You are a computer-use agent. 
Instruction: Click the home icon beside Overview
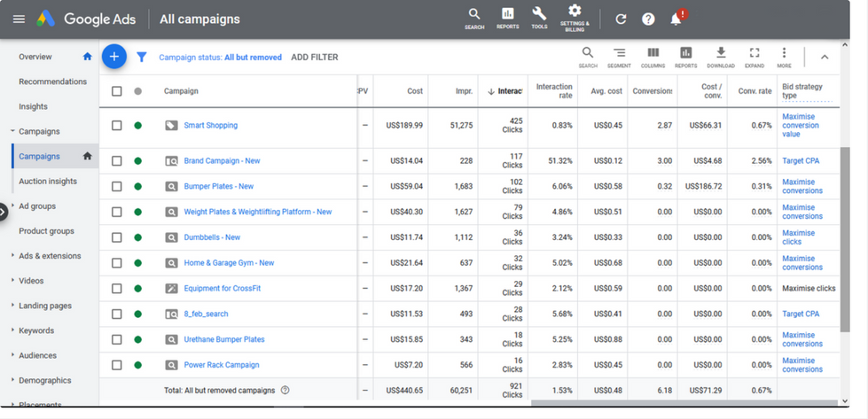pyautogui.click(x=87, y=57)
